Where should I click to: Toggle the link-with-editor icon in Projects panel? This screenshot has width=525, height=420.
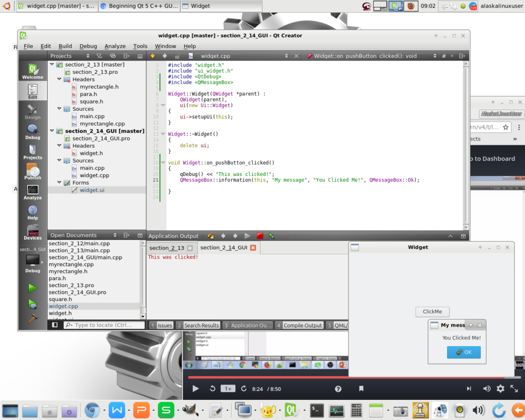[113, 56]
